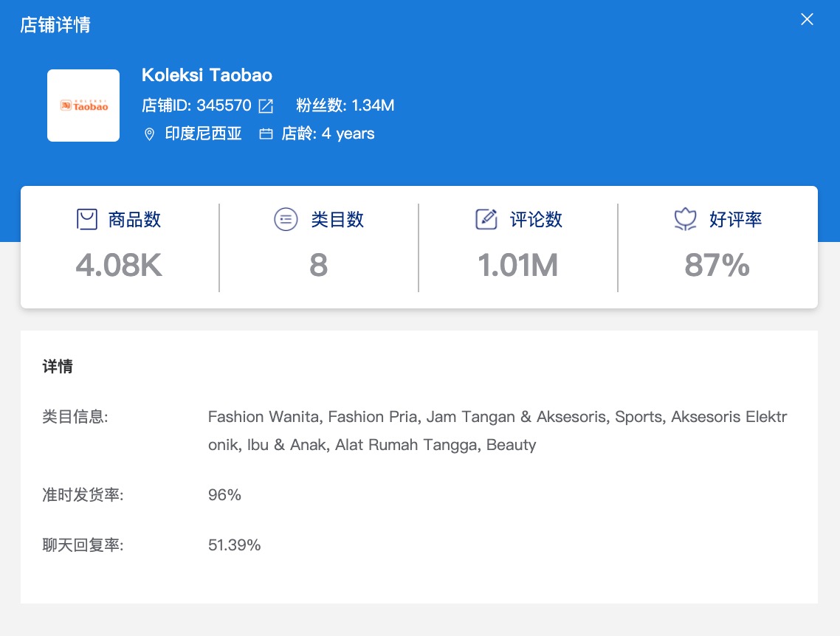Click the 店铺ID: 345570 text

[x=196, y=105]
